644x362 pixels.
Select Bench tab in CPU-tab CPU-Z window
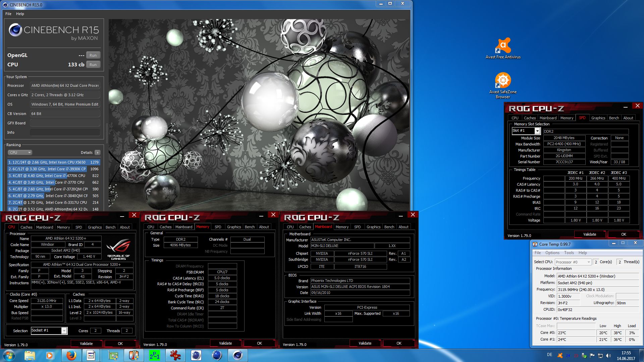[x=110, y=227]
